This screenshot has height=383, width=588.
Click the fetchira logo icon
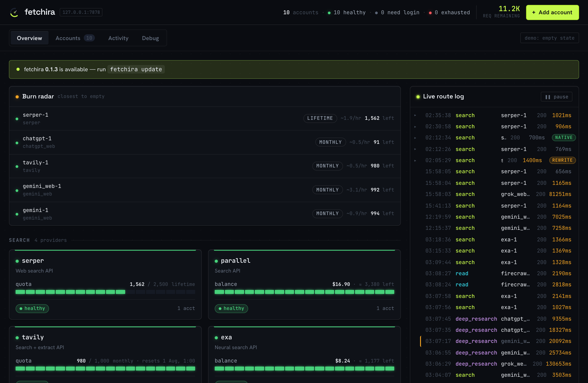14,12
